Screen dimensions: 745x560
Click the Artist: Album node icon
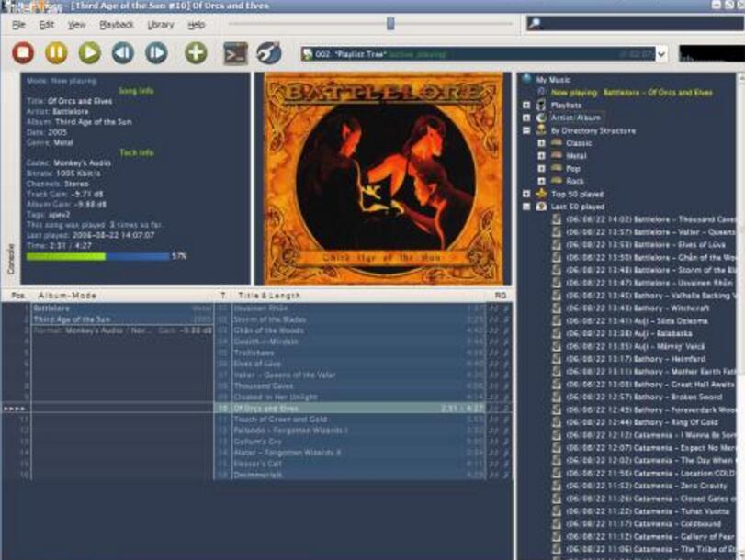[x=541, y=118]
